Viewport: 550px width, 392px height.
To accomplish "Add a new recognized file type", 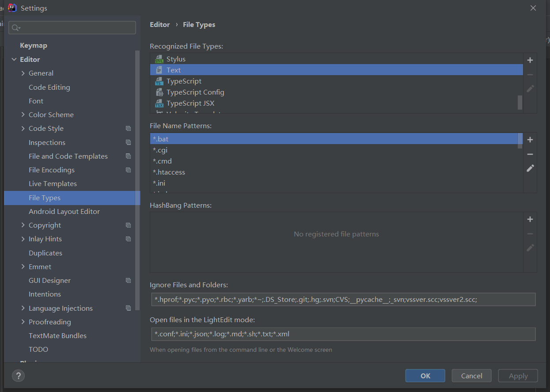I will (x=530, y=60).
